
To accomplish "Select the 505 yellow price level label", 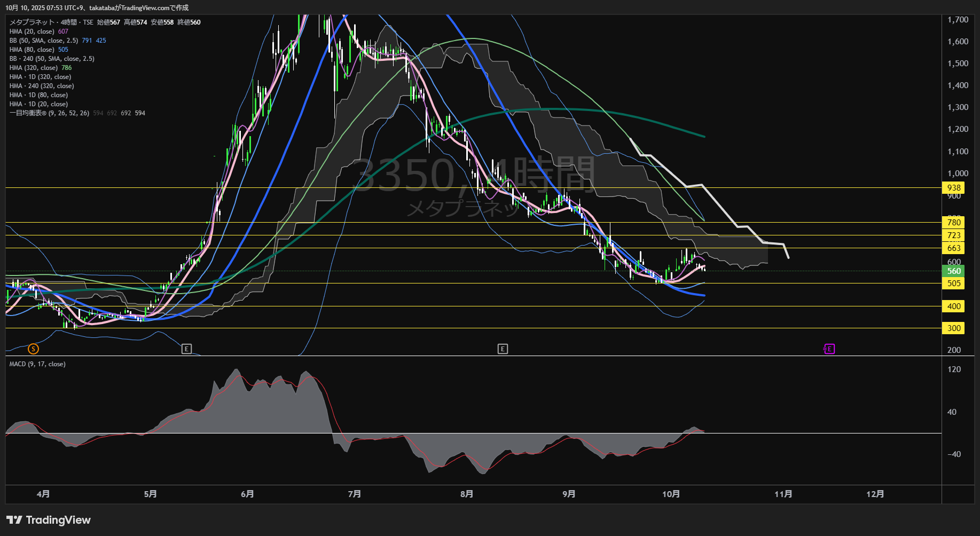I will tap(954, 283).
